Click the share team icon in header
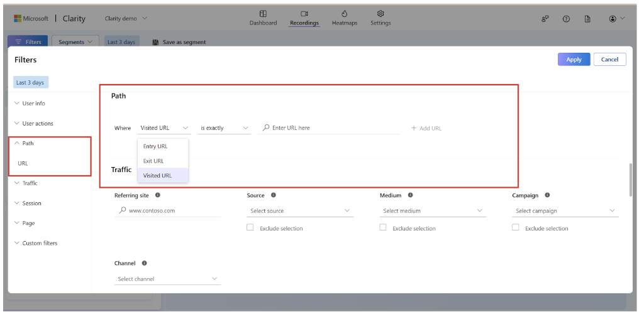The width and height of the screenshot is (644, 319). click(545, 19)
